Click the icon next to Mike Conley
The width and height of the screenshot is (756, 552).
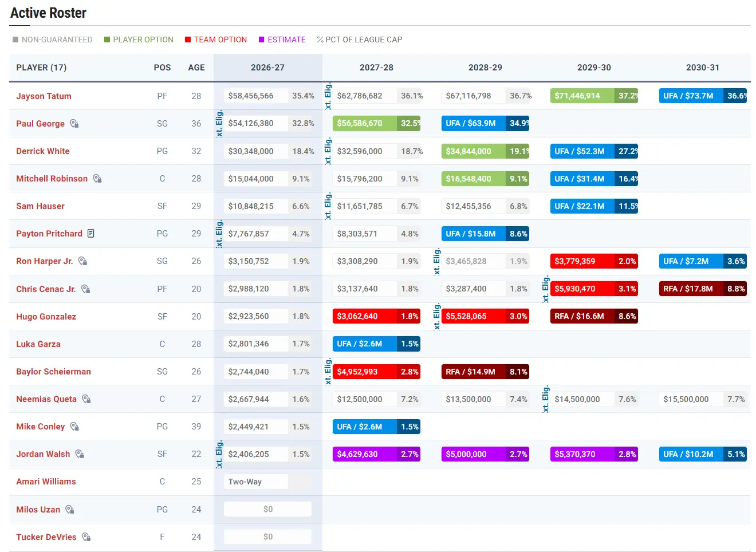pos(74,427)
